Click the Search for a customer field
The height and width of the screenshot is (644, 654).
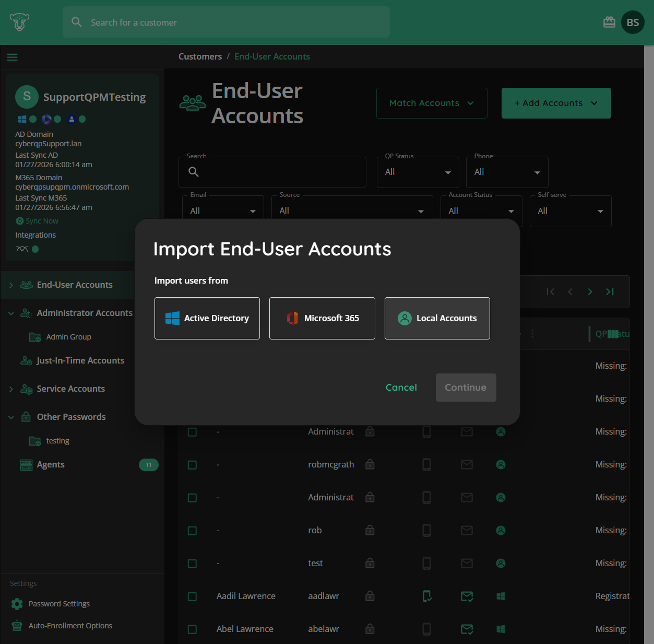tap(226, 22)
